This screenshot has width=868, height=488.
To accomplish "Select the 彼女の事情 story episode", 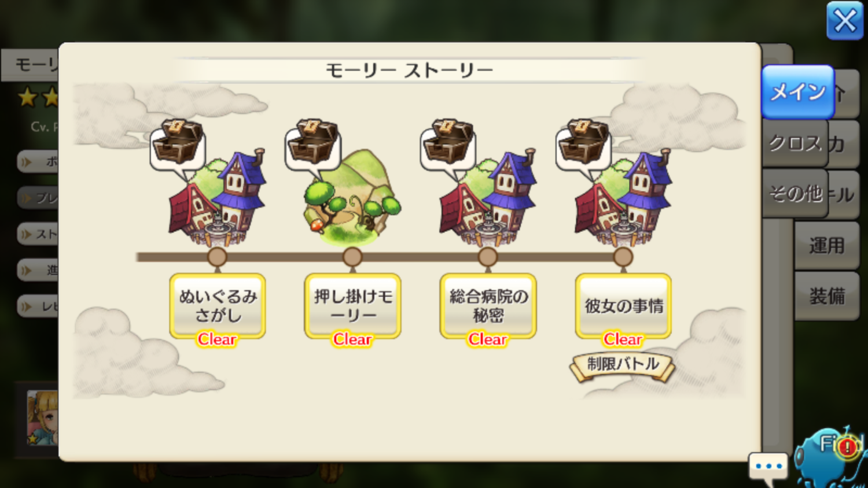I will coord(623,306).
